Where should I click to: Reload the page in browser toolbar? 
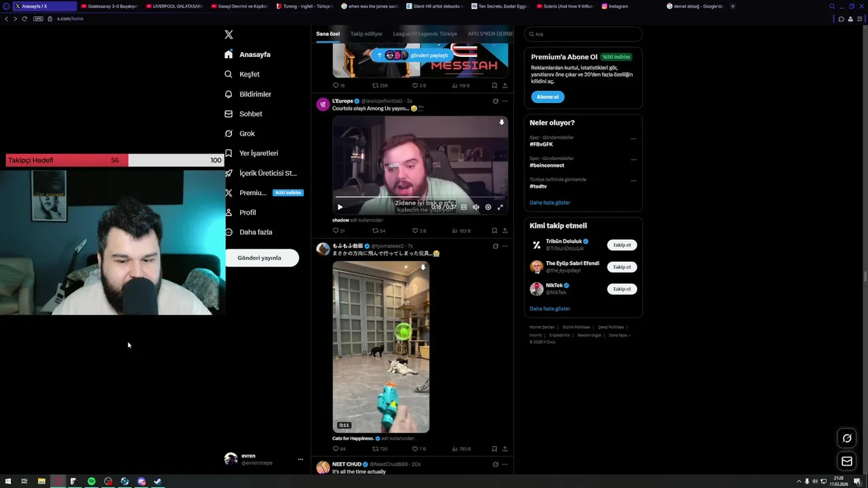[24, 18]
